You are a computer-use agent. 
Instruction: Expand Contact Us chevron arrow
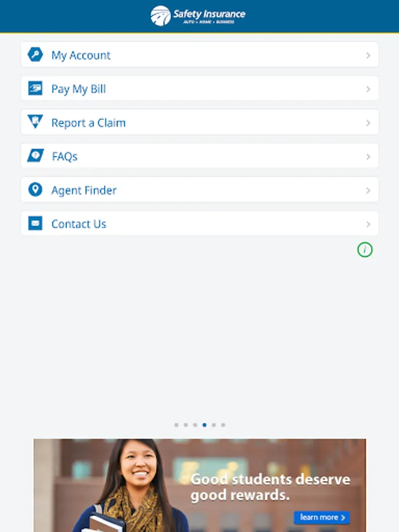coord(368,224)
